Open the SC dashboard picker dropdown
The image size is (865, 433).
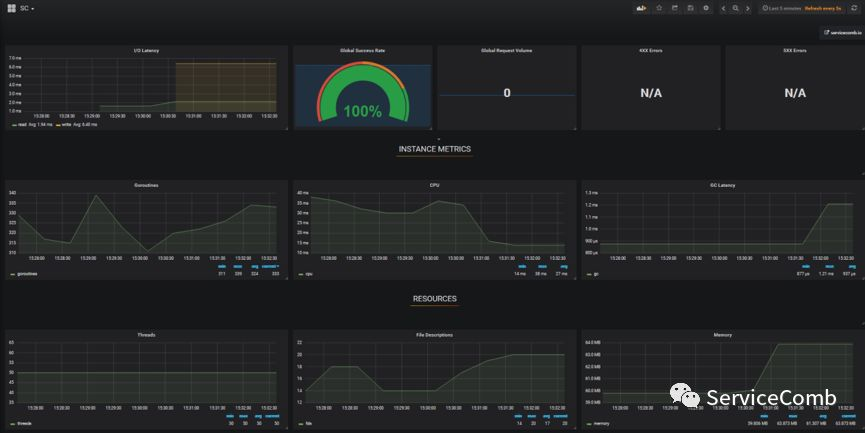point(27,8)
